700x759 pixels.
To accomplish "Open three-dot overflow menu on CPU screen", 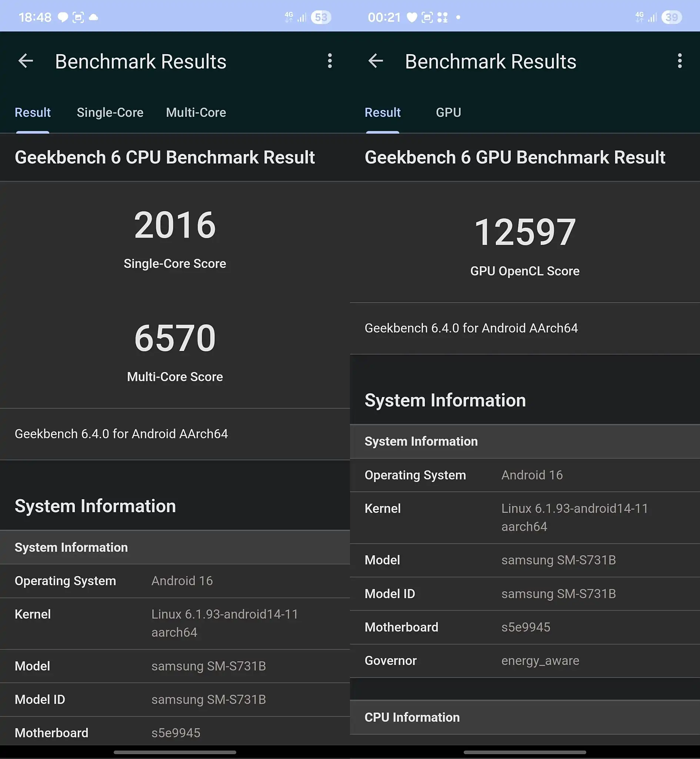I will pos(330,61).
